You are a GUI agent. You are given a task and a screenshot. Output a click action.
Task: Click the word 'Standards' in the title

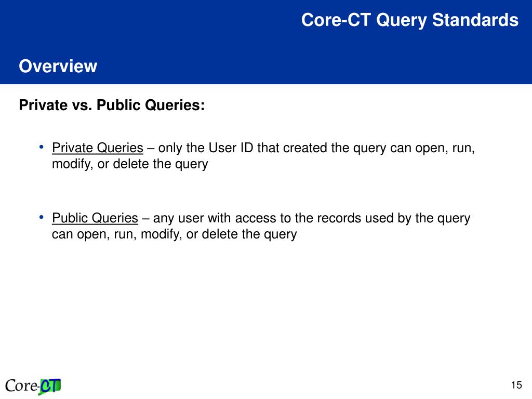475,20
